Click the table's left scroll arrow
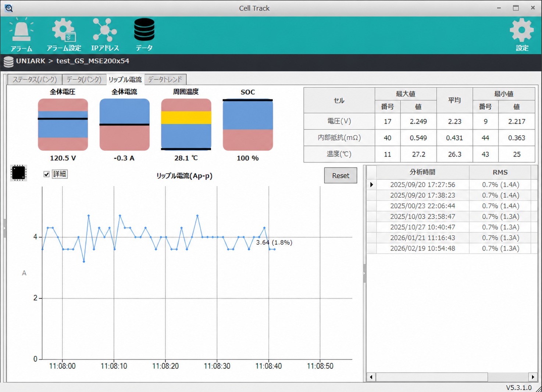 (371, 377)
